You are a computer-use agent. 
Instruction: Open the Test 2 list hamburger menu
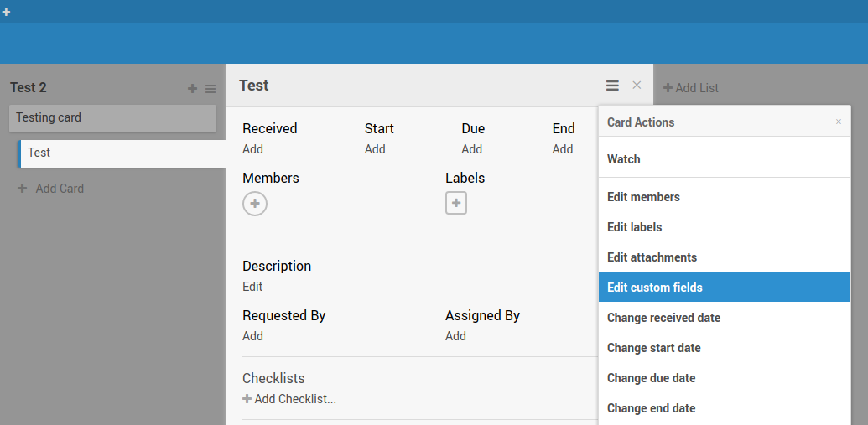pos(211,89)
